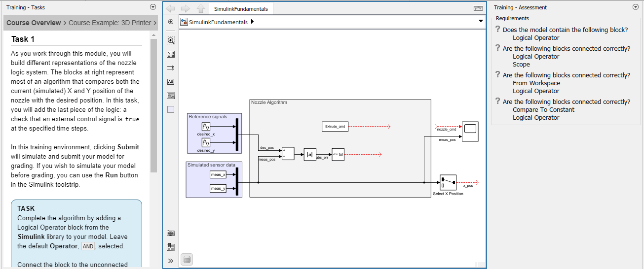Select the '<= tol' compare block
Image resolution: width=644 pixels, height=269 pixels.
pyautogui.click(x=338, y=154)
